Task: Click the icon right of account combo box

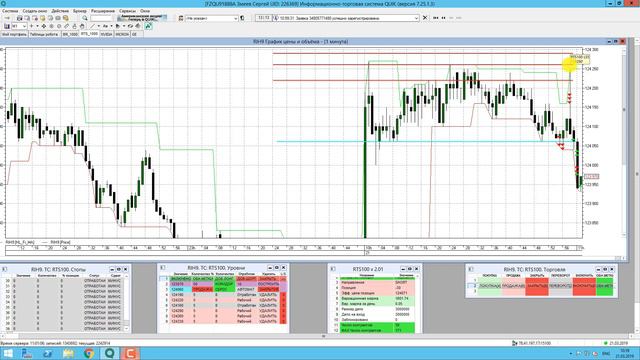Action: [x=242, y=18]
